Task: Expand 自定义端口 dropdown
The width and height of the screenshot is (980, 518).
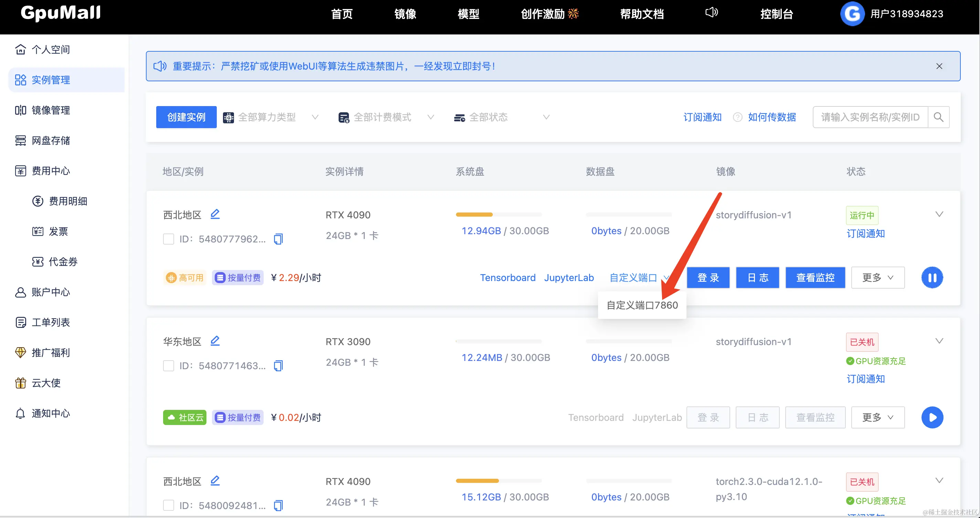Action: pyautogui.click(x=639, y=278)
